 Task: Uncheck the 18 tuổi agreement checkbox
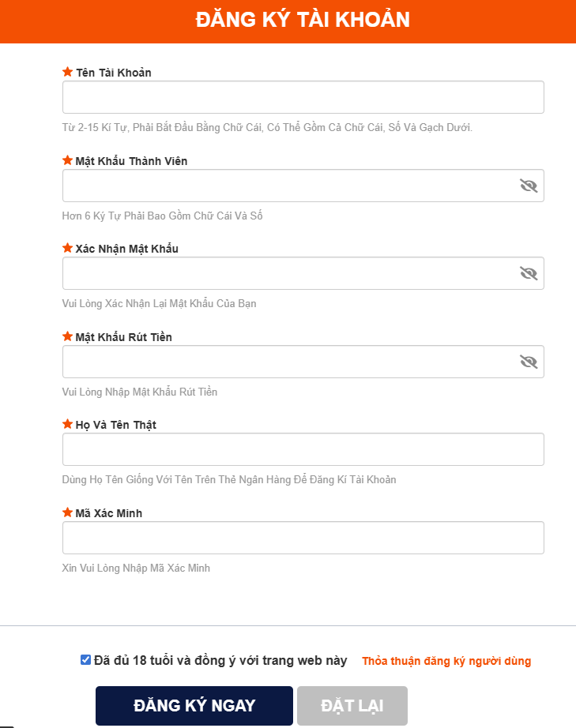pyautogui.click(x=85, y=660)
